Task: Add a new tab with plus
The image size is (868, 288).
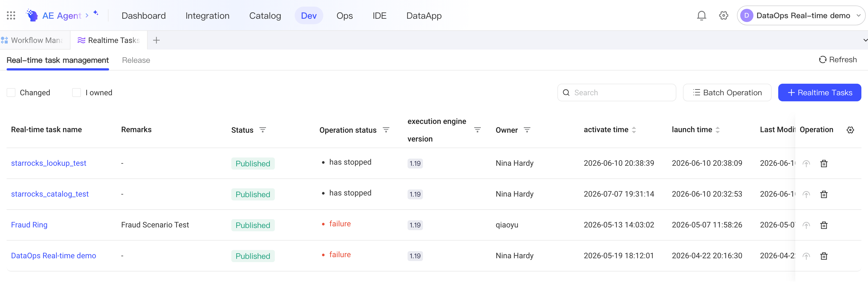Action: tap(156, 40)
